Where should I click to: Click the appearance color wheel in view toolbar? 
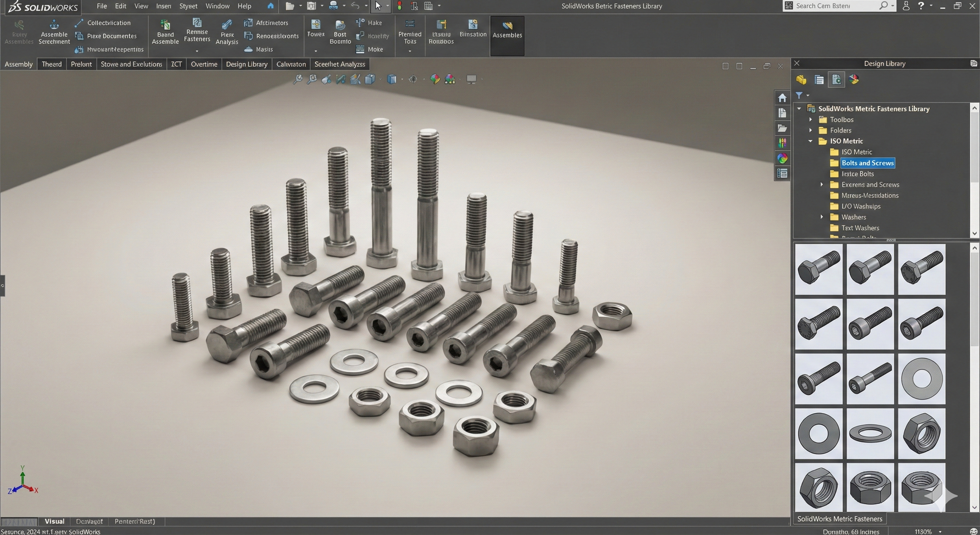point(435,79)
